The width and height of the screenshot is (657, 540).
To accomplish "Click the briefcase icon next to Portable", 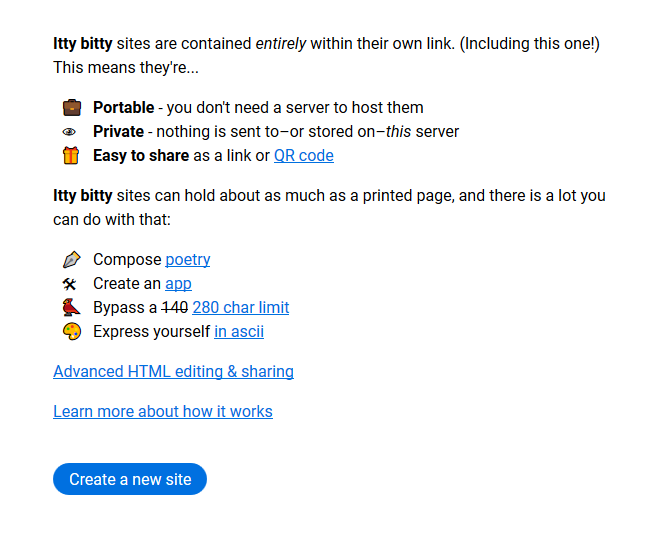I will click(x=72, y=108).
